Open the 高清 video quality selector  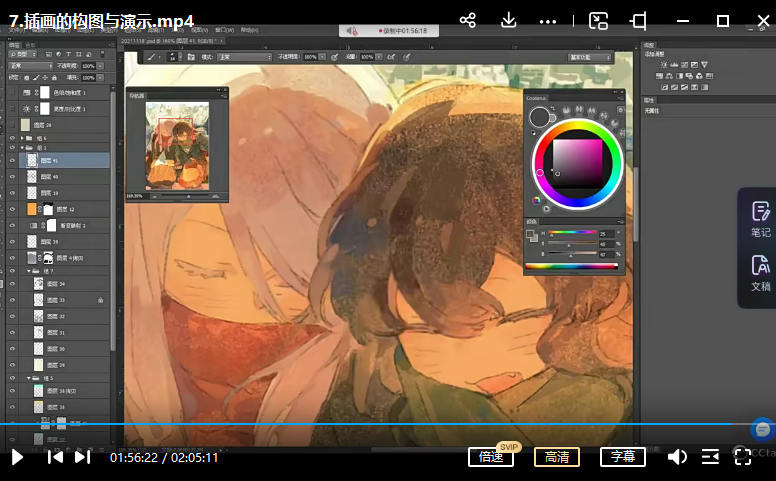(556, 457)
